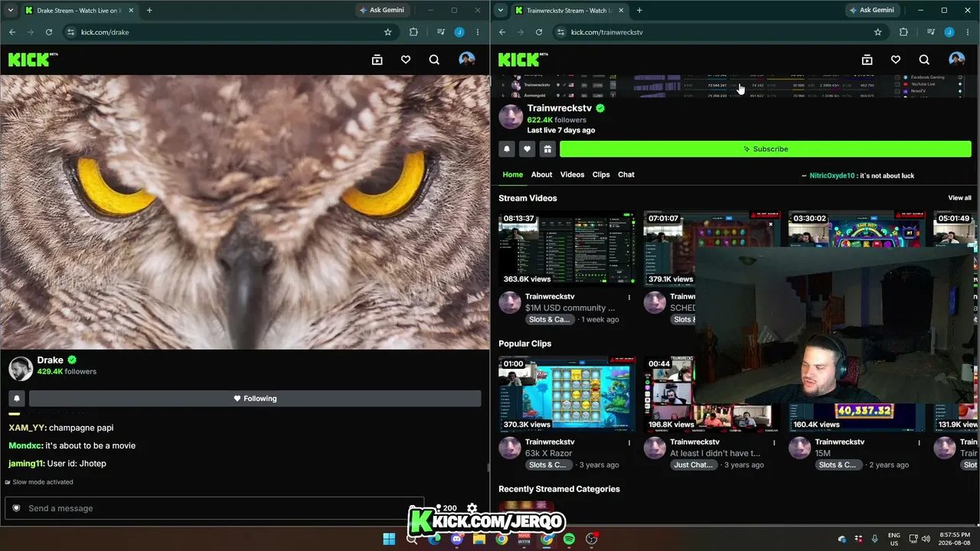Screen dimensions: 980x551
Task: Subscribe to Trainwreckstv channel
Action: (766, 149)
